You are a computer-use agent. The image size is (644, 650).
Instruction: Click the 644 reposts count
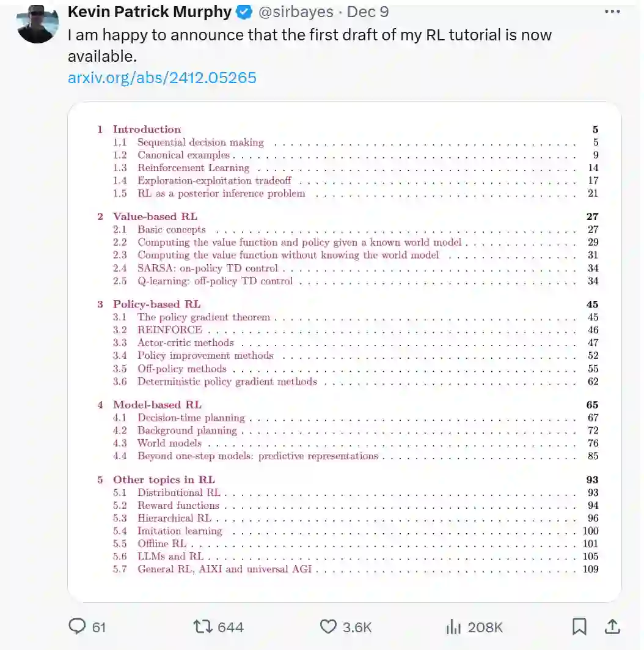pyautogui.click(x=230, y=627)
